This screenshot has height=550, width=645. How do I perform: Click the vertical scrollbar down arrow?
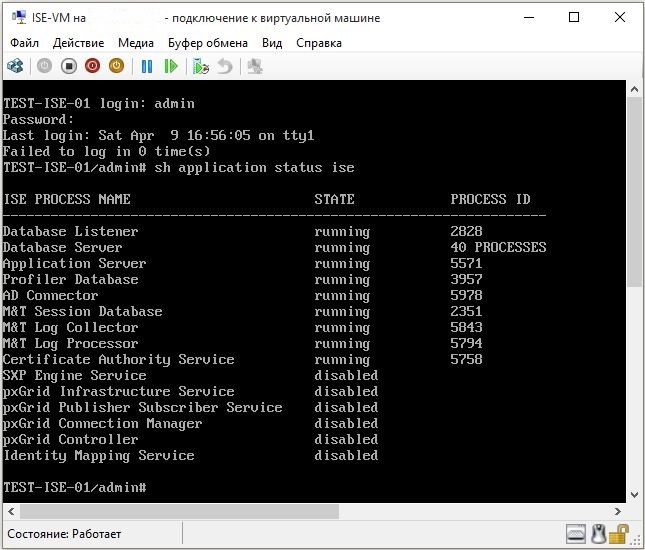click(634, 494)
